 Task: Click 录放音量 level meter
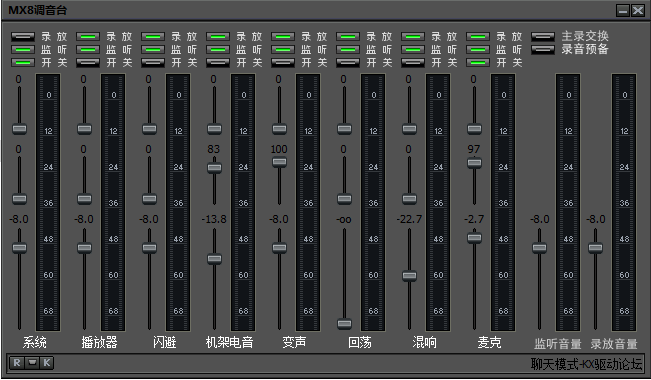(x=624, y=202)
